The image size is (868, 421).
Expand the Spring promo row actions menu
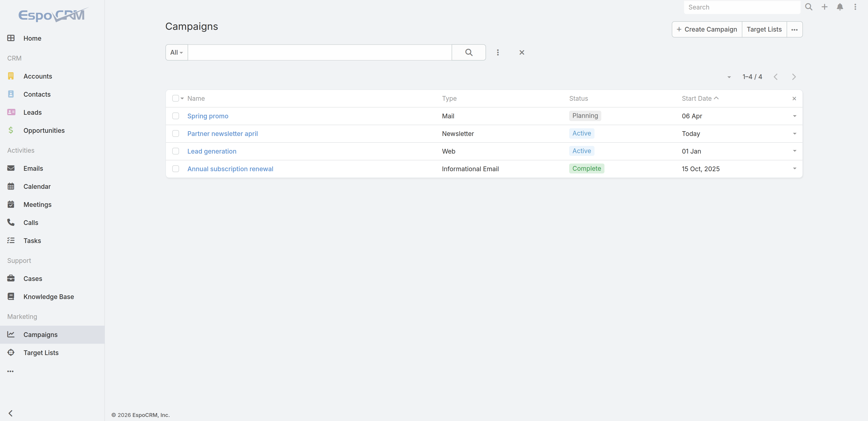[794, 116]
